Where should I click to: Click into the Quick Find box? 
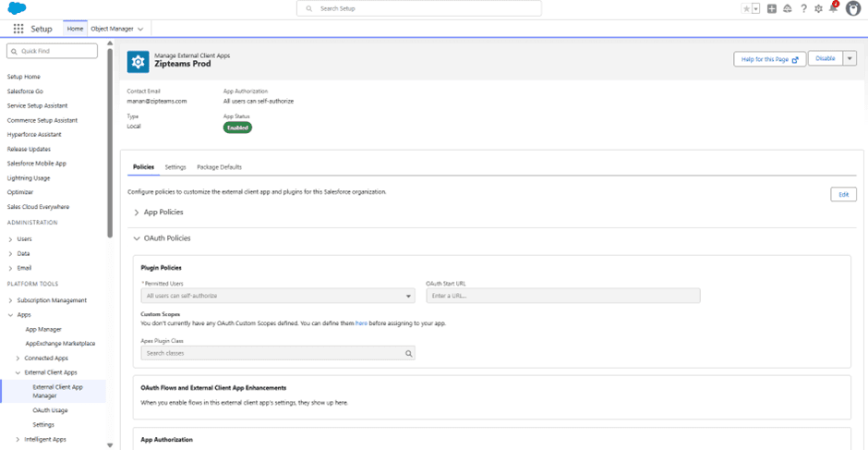[52, 51]
